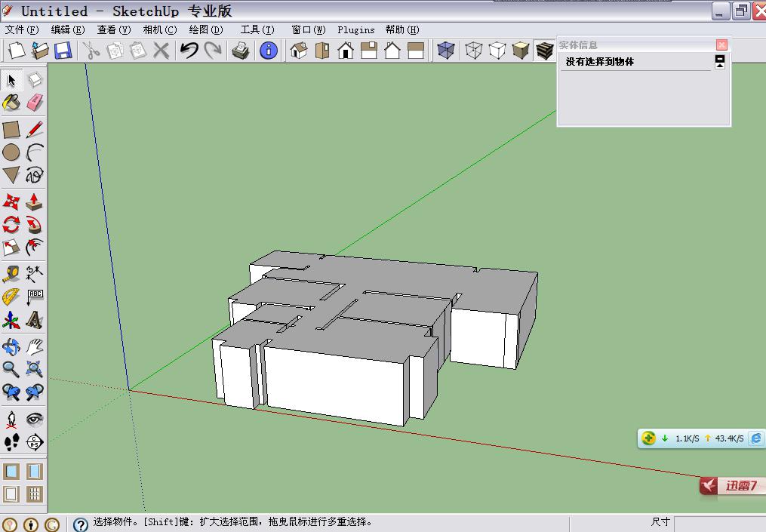The width and height of the screenshot is (766, 532).
Task: Select the Polygon triangle tool
Action: (x=11, y=175)
